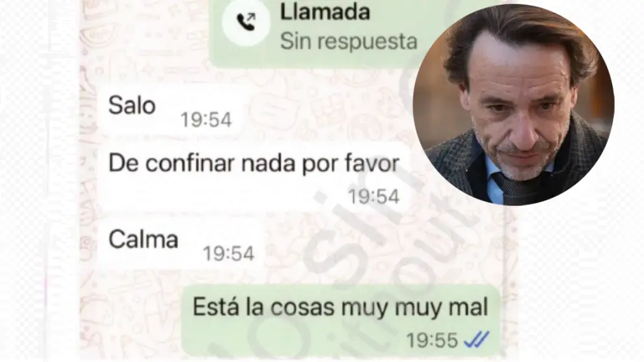Select the blue double-check read receipt
The width and height of the screenshot is (644, 362).
pos(476,340)
